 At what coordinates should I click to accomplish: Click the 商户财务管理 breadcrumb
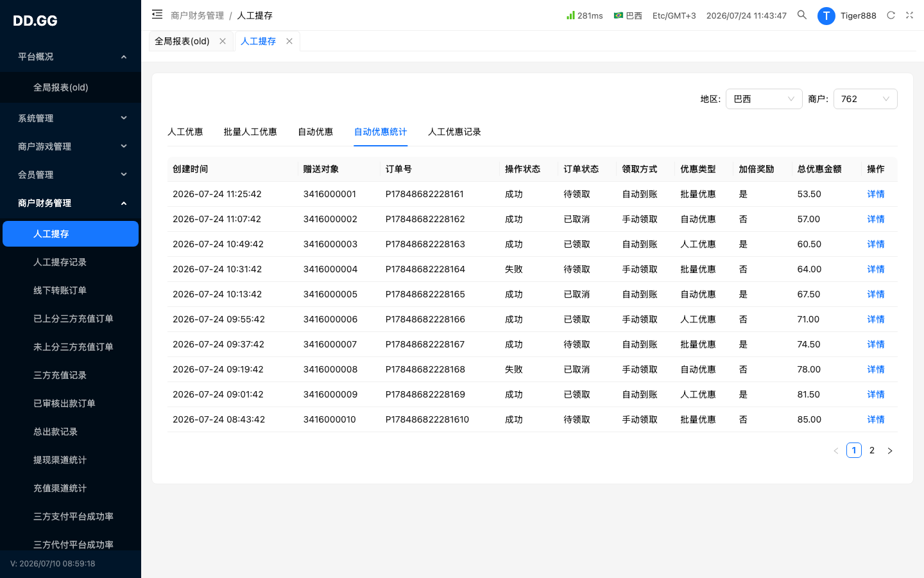[x=198, y=15]
